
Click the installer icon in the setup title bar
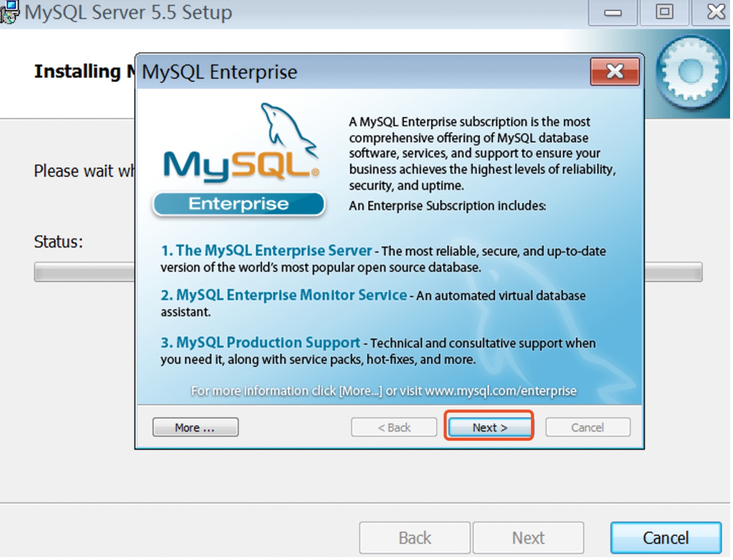point(9,12)
